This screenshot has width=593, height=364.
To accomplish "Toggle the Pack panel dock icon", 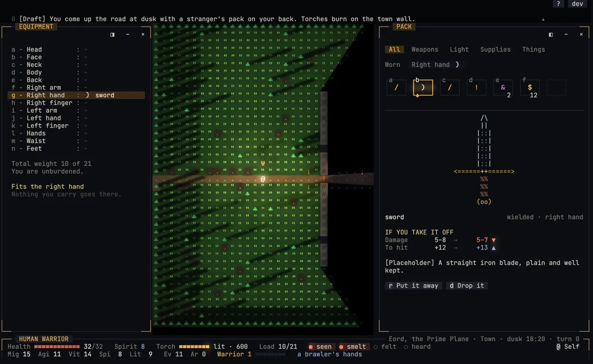I will pyautogui.click(x=551, y=34).
